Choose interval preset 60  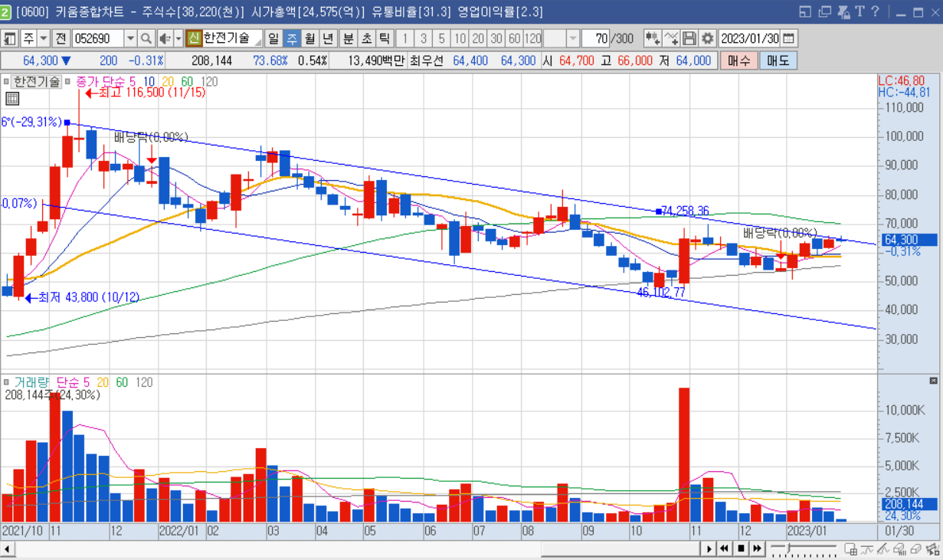click(x=515, y=38)
